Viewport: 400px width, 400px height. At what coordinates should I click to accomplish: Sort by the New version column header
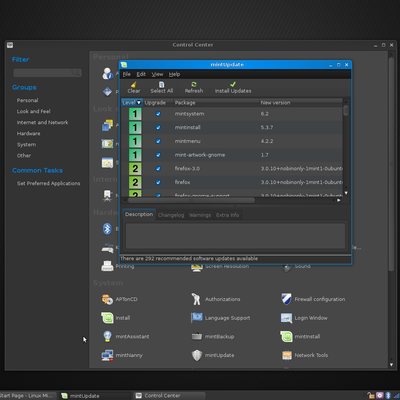[301, 103]
